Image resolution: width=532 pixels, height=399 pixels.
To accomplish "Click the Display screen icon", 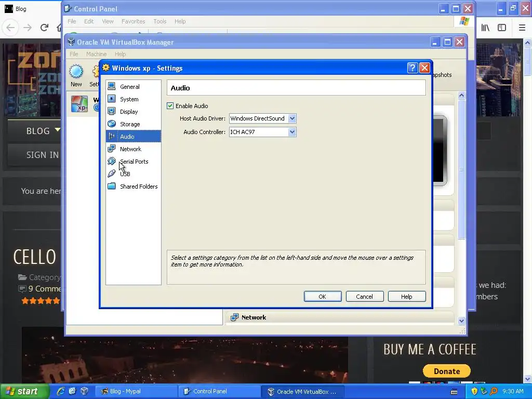I will pos(112,111).
